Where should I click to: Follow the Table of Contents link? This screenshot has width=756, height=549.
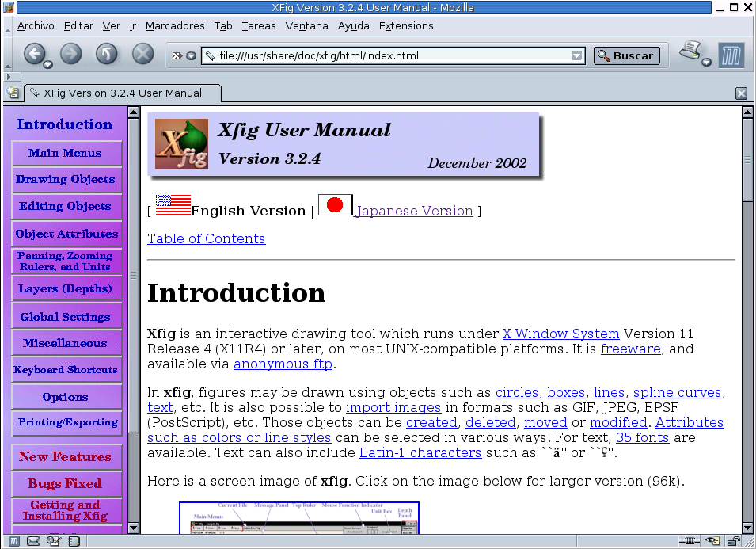pos(207,238)
